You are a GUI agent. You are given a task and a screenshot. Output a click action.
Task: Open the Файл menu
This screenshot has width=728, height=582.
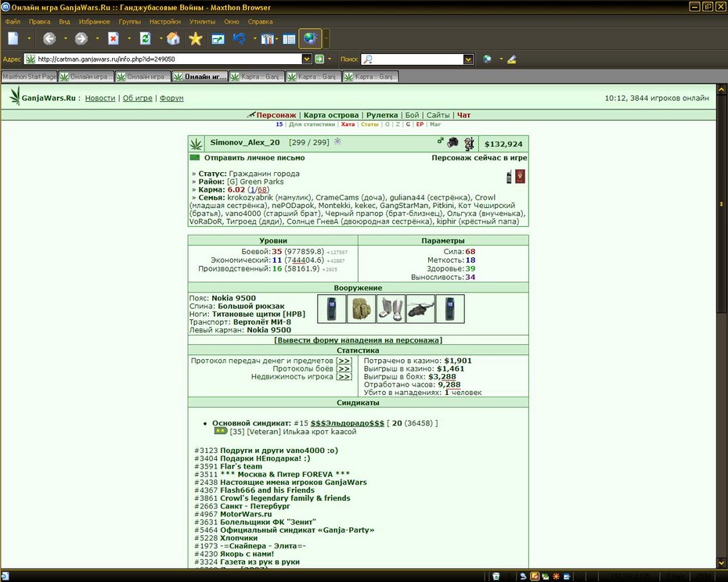point(13,21)
